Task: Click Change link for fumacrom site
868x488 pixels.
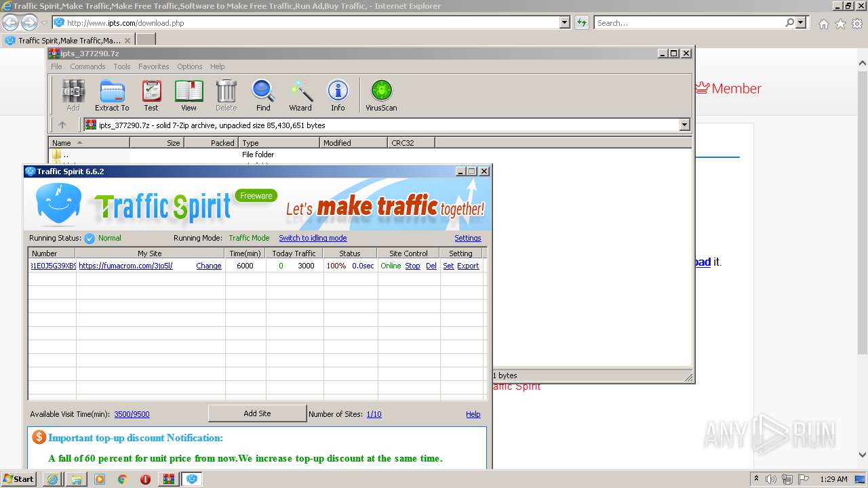Action: click(209, 266)
